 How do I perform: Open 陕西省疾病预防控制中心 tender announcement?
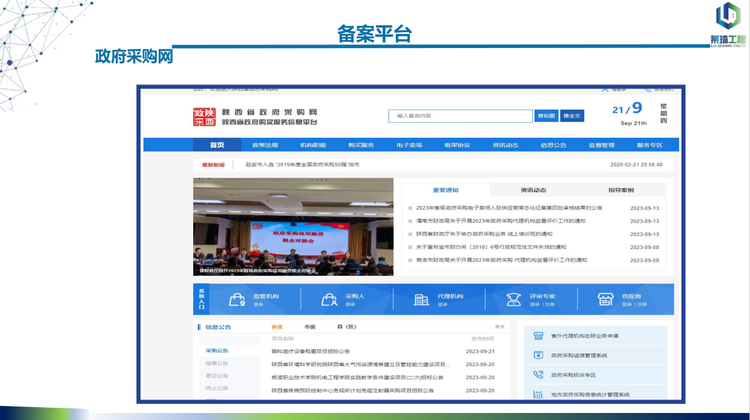(x=353, y=390)
